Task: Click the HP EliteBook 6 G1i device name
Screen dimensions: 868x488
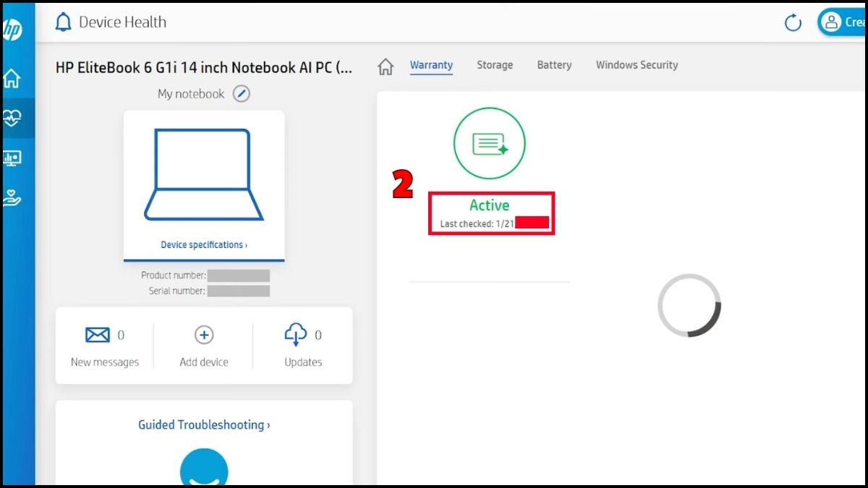Action: pyautogui.click(x=204, y=67)
